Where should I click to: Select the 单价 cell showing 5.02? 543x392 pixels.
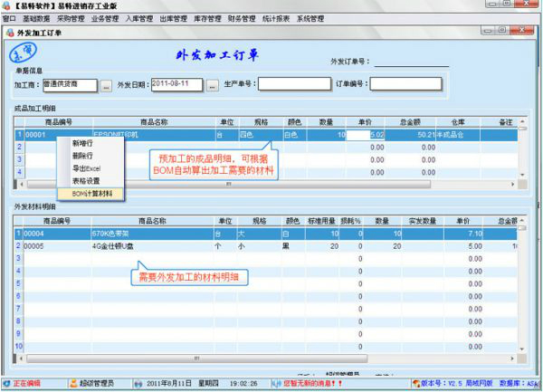tap(366, 135)
